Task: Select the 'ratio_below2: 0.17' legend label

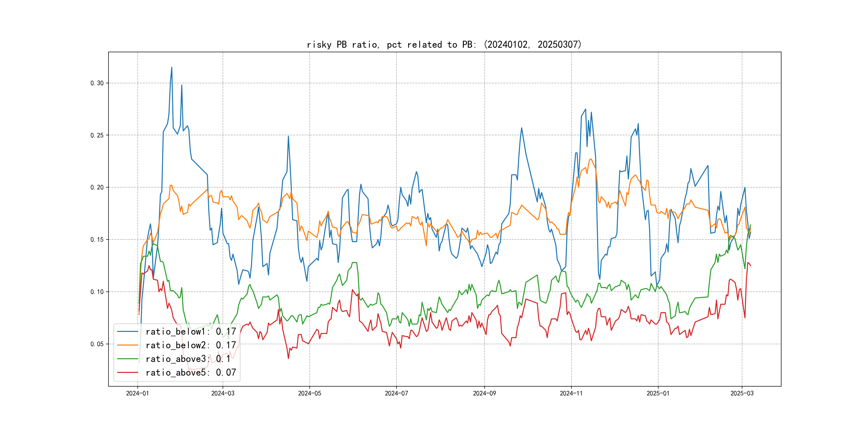Action: coord(191,345)
